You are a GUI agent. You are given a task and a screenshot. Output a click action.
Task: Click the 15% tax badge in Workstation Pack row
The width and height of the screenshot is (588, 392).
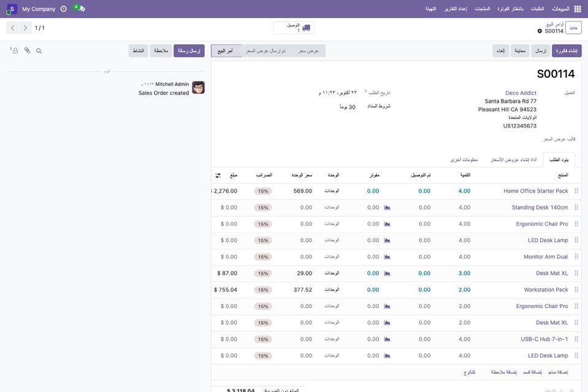pyautogui.click(x=263, y=290)
